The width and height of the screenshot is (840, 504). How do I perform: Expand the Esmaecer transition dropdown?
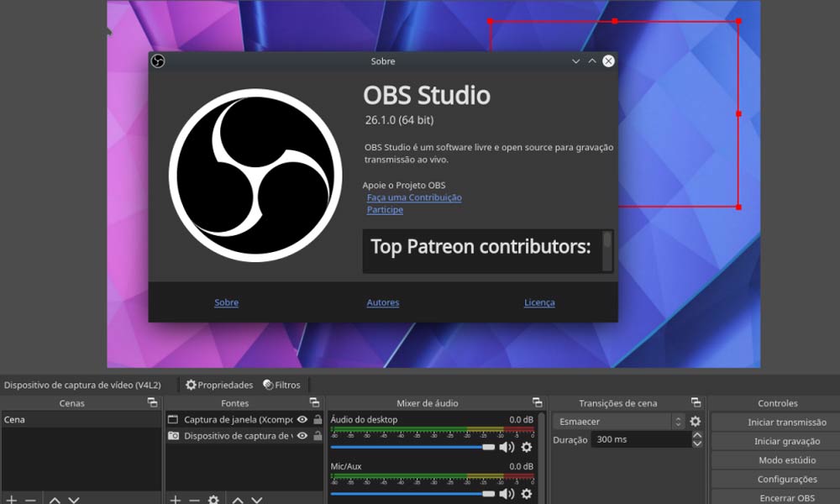[678, 422]
